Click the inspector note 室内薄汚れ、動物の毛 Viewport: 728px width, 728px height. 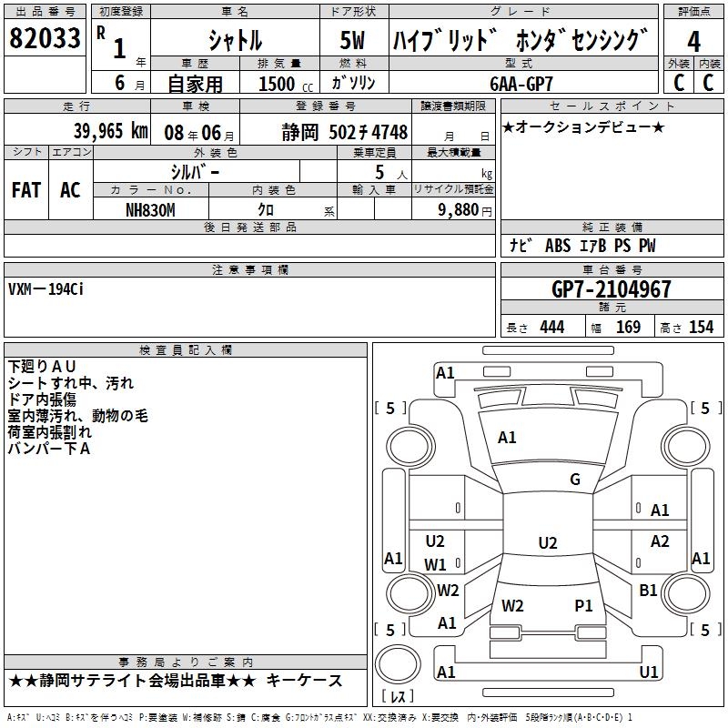[77, 416]
